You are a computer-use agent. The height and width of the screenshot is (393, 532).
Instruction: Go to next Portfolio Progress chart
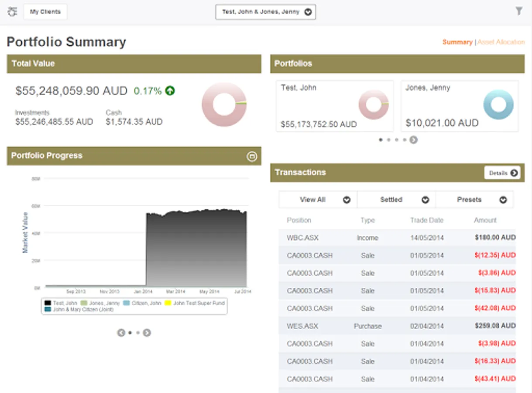pos(147,333)
